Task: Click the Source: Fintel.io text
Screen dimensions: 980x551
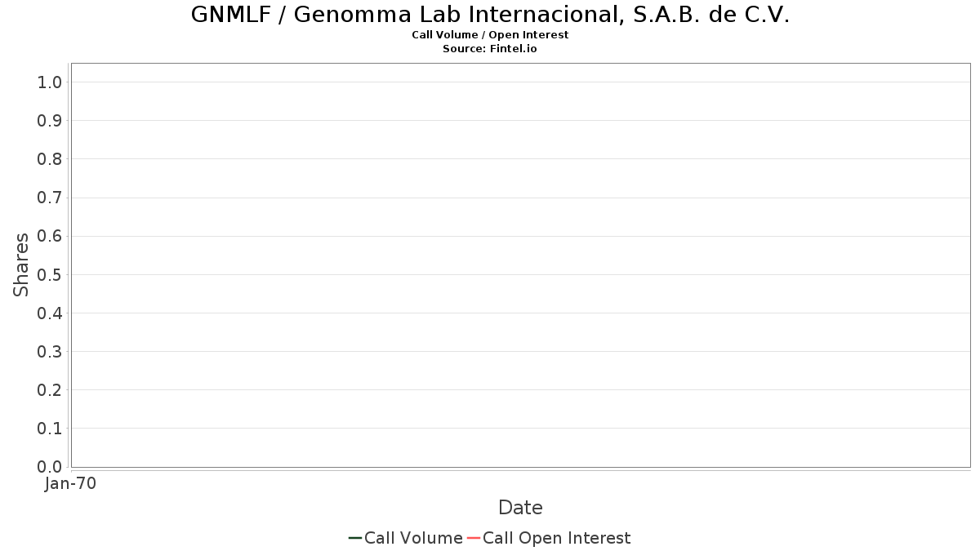Action: tap(490, 48)
